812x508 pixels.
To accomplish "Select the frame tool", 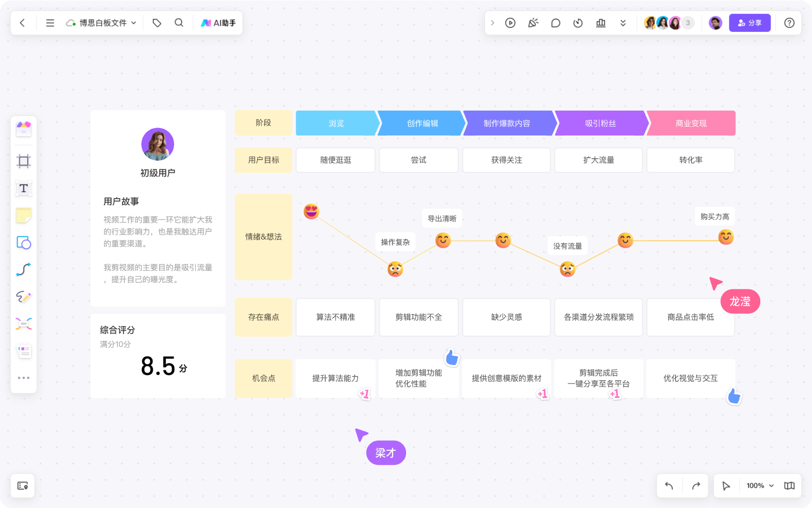I will point(23,161).
